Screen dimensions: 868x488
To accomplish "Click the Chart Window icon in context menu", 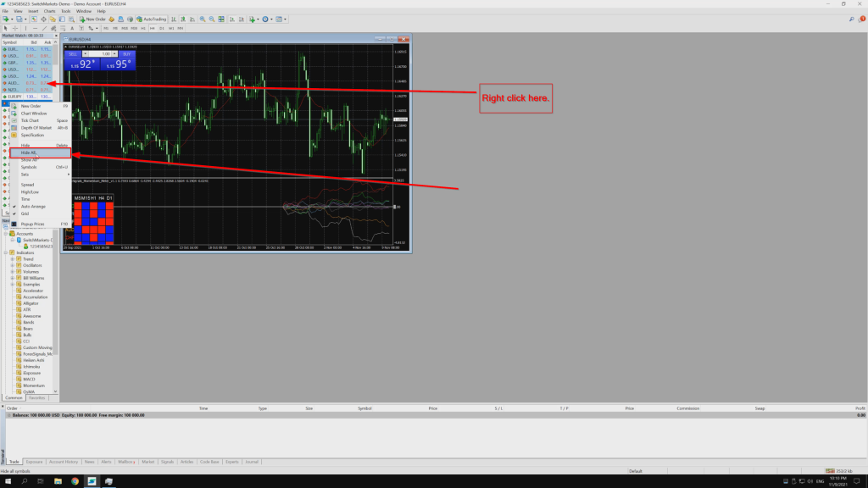I will [30, 114].
